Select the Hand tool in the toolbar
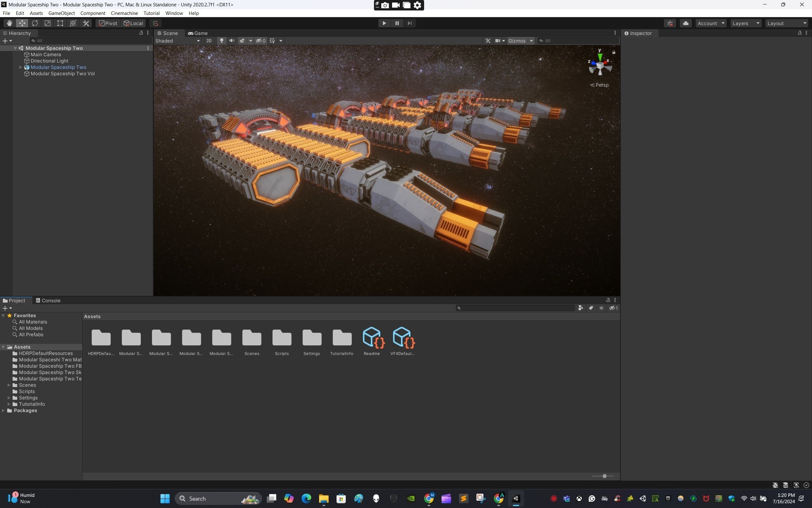 point(10,23)
